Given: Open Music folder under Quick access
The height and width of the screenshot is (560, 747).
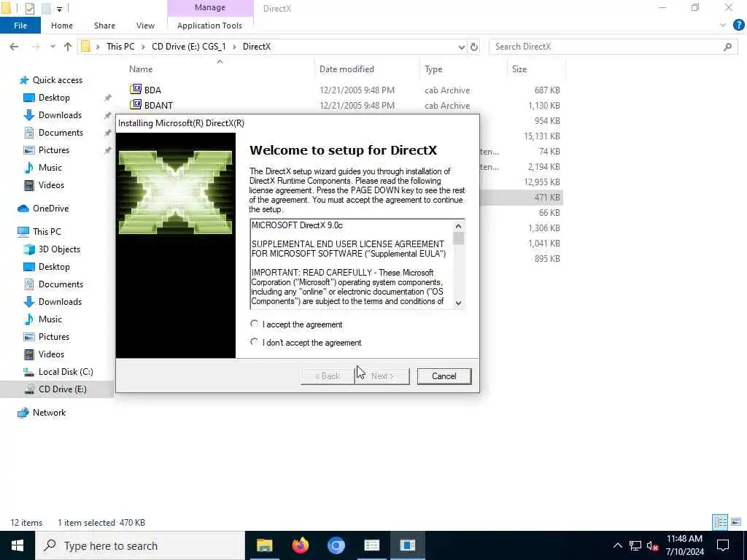Looking at the screenshot, I should click(x=50, y=168).
